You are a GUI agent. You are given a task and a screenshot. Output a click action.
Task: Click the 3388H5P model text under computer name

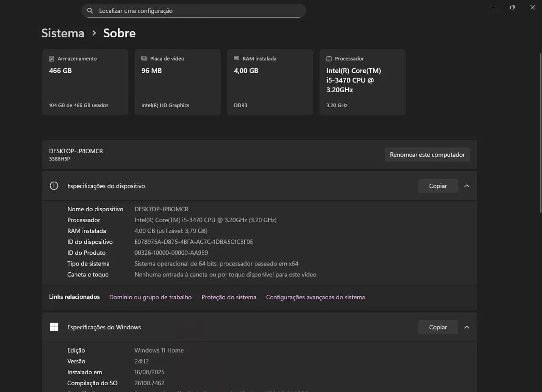coord(59,159)
